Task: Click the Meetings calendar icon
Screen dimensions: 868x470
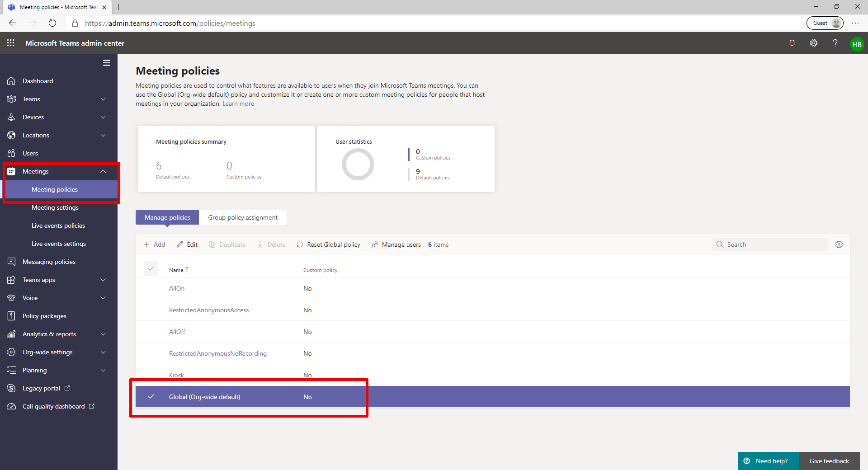Action: click(x=11, y=171)
